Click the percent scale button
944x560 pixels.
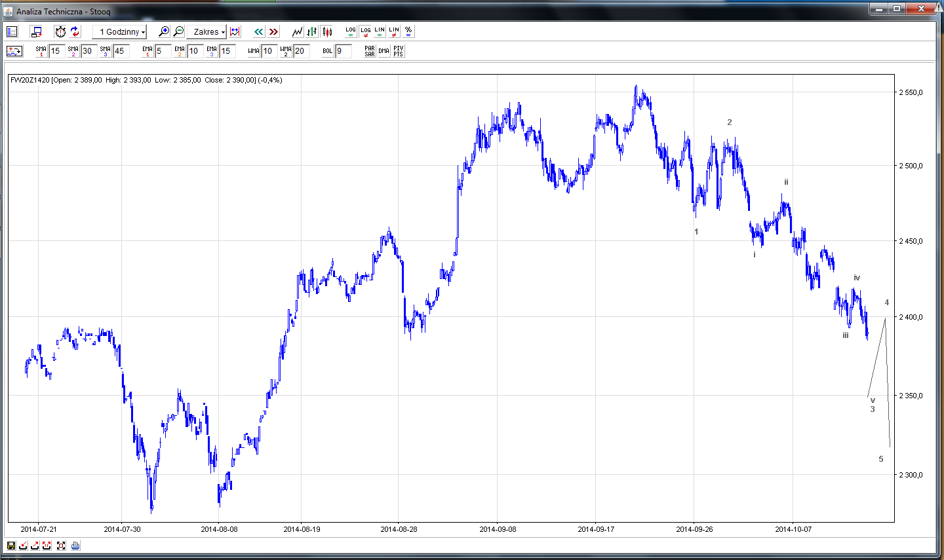tap(408, 31)
